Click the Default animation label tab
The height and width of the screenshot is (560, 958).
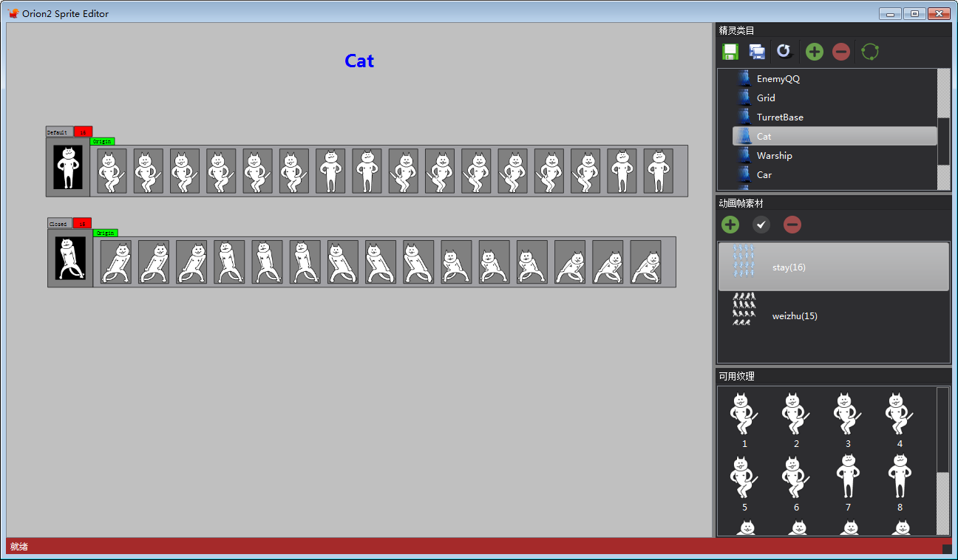coord(59,132)
